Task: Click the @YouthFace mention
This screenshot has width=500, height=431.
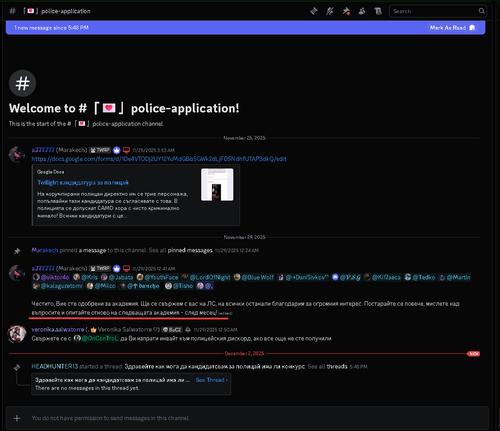Action: [x=157, y=277]
